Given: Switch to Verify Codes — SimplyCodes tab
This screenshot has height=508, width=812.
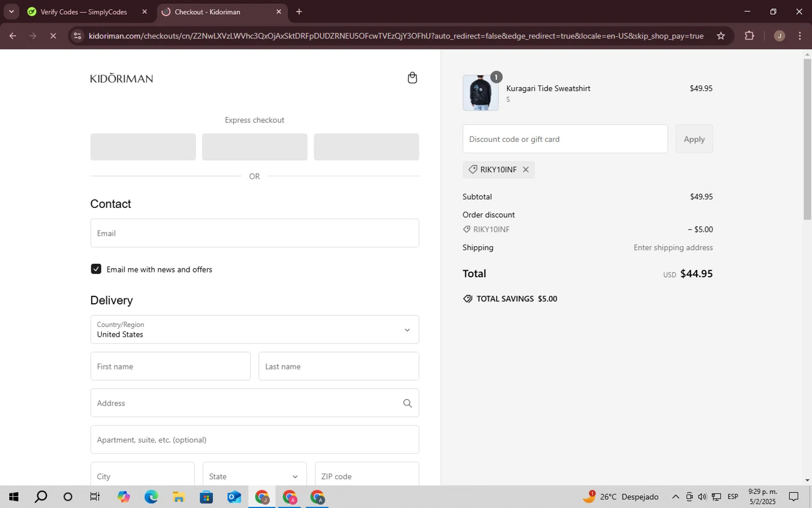Looking at the screenshot, I should click(83, 11).
